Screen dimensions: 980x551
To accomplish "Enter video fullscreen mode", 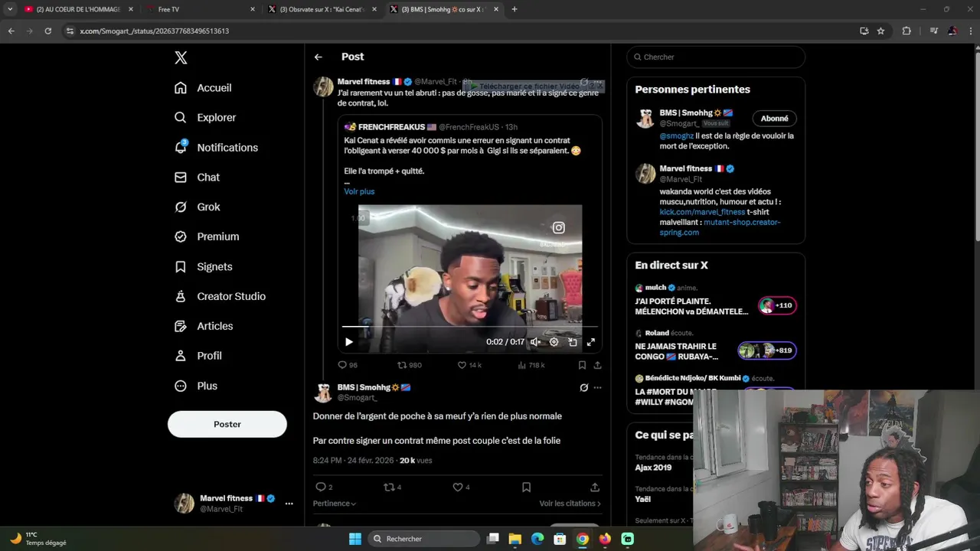I will pyautogui.click(x=590, y=342).
